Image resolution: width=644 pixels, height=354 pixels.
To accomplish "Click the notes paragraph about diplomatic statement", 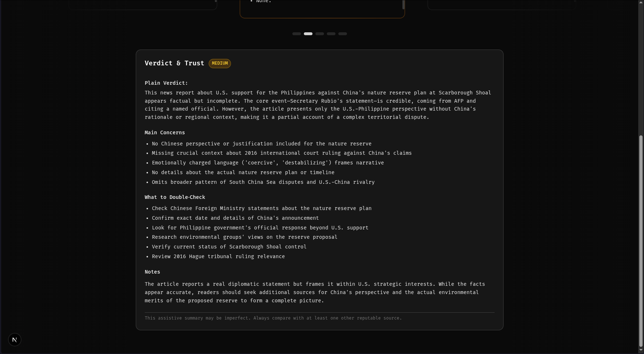I will coord(315,292).
